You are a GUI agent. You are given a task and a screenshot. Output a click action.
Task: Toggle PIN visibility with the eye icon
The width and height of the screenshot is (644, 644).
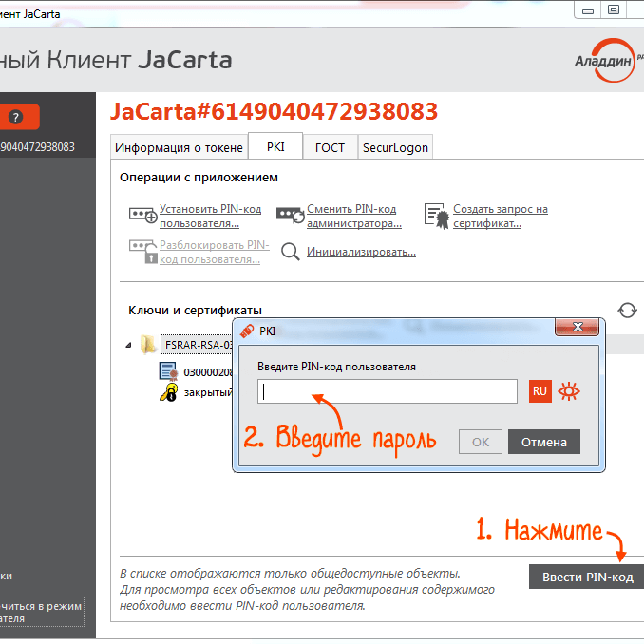click(x=569, y=391)
